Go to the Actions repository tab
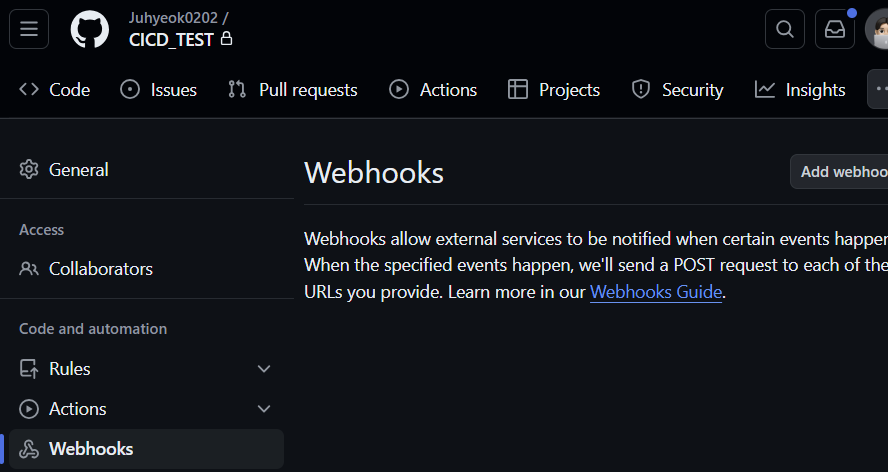Image resolution: width=888 pixels, height=472 pixels. click(433, 90)
